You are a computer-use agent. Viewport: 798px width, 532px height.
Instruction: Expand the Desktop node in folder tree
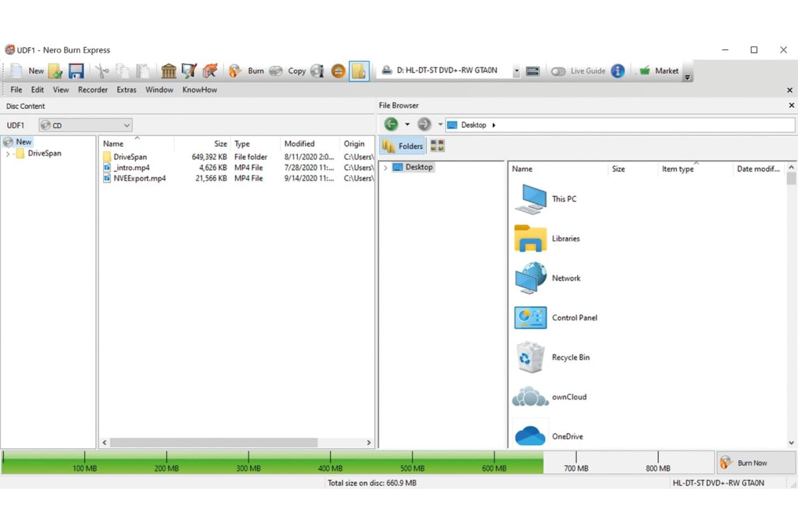point(385,168)
